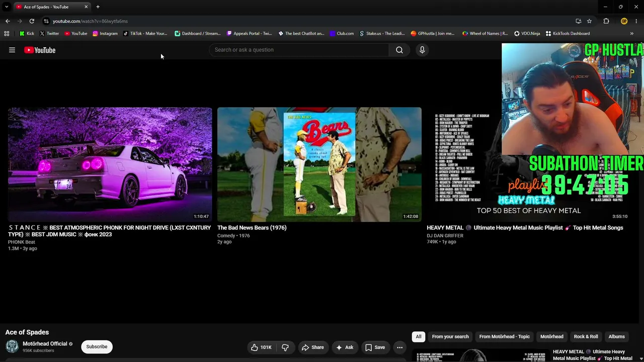Open more actions three-dot menu

pos(399,347)
